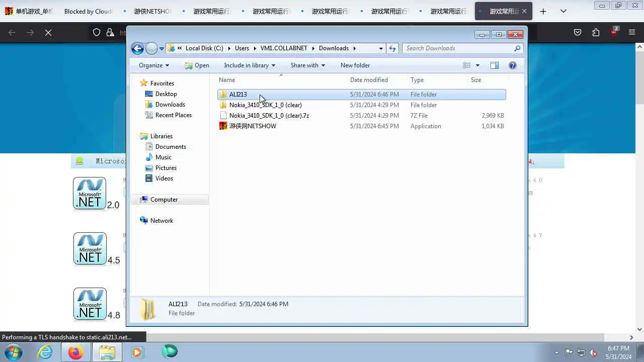Image resolution: width=644 pixels, height=362 pixels.
Task: Click the .NET 4.8 logo on webpage
Action: point(90,304)
